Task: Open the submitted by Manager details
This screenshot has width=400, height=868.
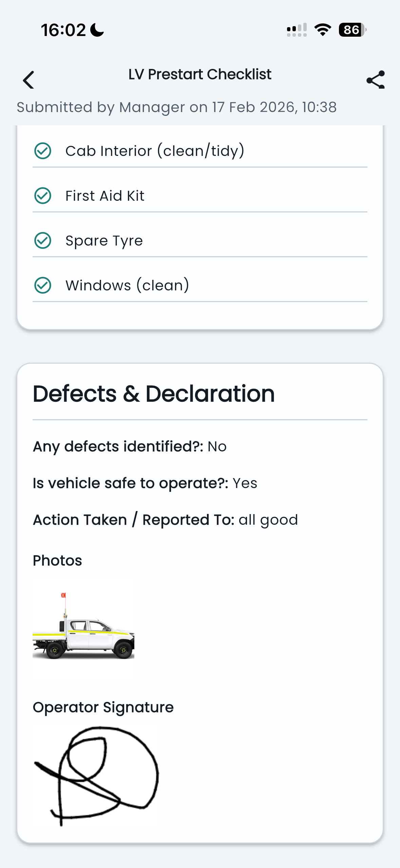Action: pyautogui.click(x=176, y=107)
